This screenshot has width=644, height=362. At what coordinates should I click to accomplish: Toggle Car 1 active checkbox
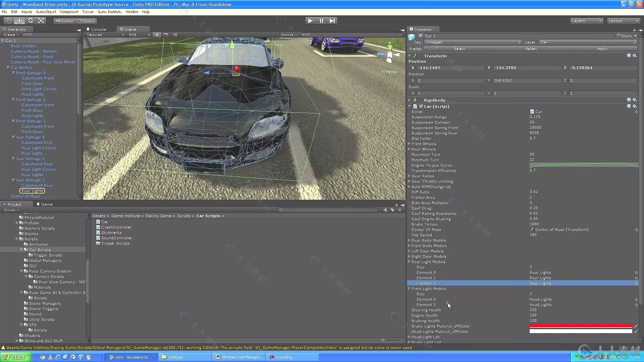(420, 36)
